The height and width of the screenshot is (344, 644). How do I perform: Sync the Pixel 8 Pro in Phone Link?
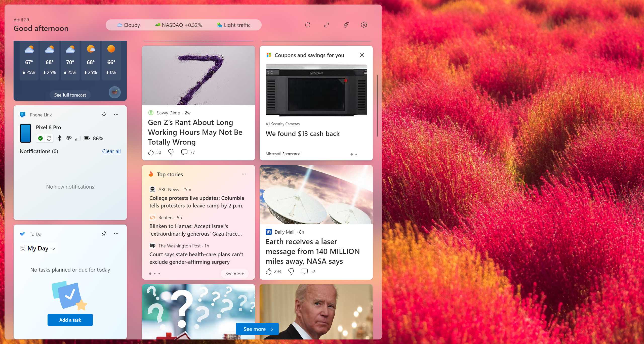(x=49, y=138)
